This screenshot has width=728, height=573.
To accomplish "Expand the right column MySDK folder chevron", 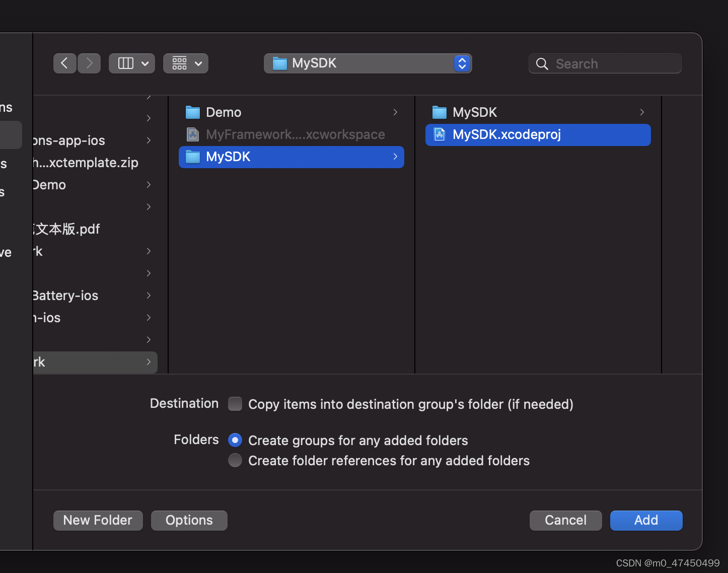I will [642, 112].
